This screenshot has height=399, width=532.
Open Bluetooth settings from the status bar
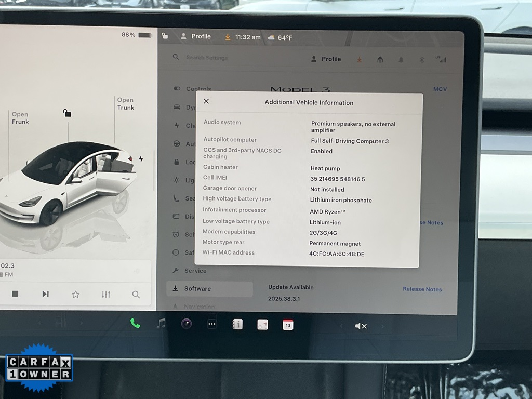click(422, 60)
